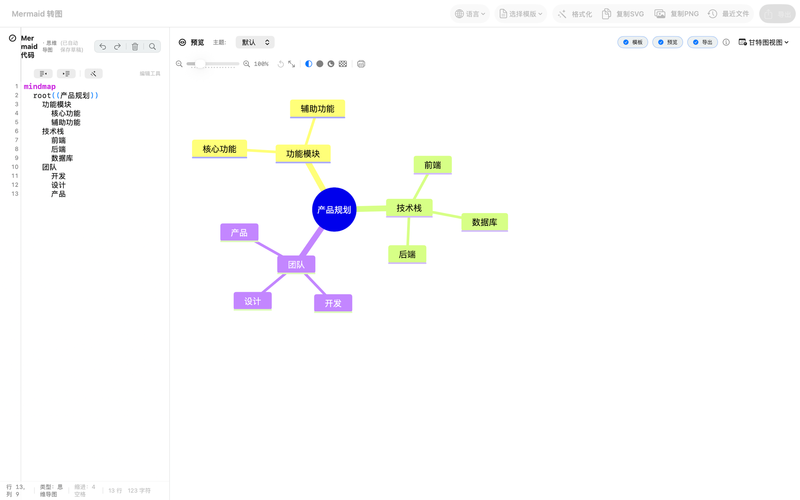Select the 数据库 mindmap node
This screenshot has width=800, height=500.
point(485,222)
